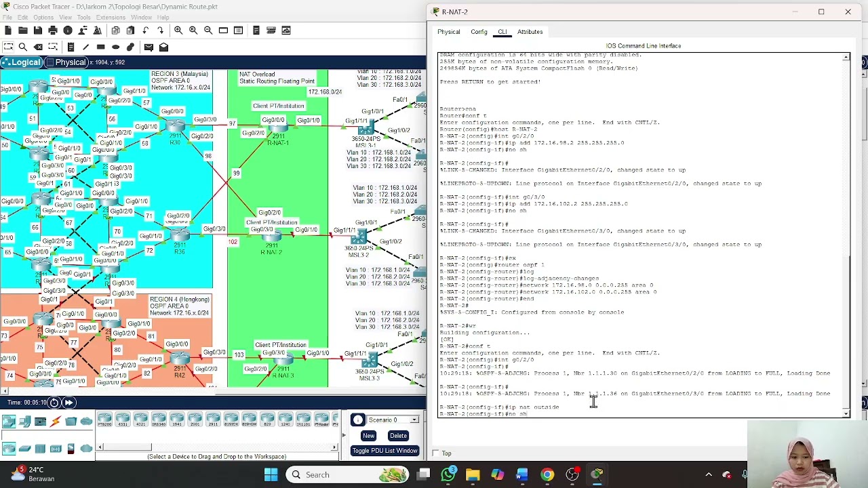Click the Undo arrow icon
868x488 pixels.
[145, 30]
